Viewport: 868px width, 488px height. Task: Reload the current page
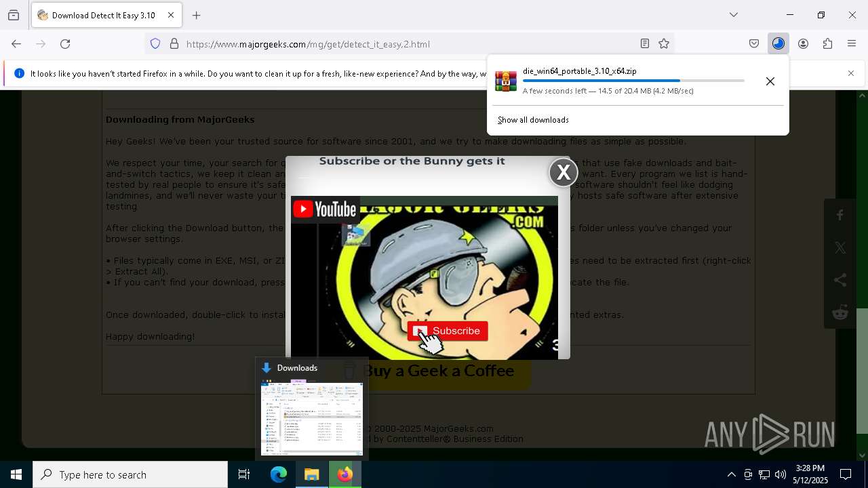[x=65, y=44]
